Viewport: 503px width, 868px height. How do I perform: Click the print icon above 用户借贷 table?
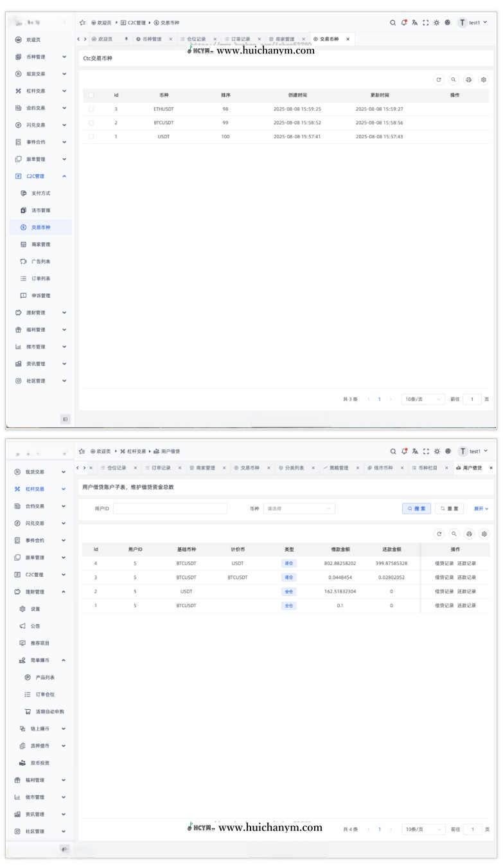pyautogui.click(x=469, y=534)
